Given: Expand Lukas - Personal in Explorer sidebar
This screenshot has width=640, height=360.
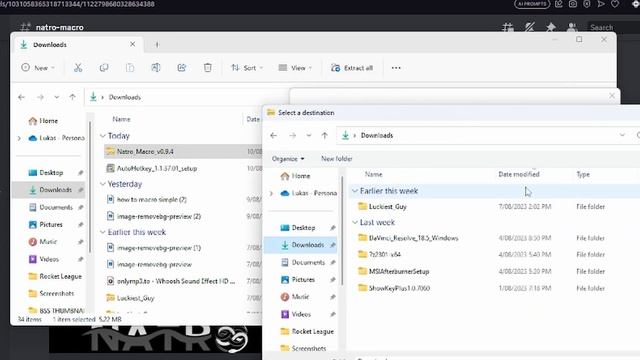Looking at the screenshot, I should pyautogui.click(x=19, y=138).
